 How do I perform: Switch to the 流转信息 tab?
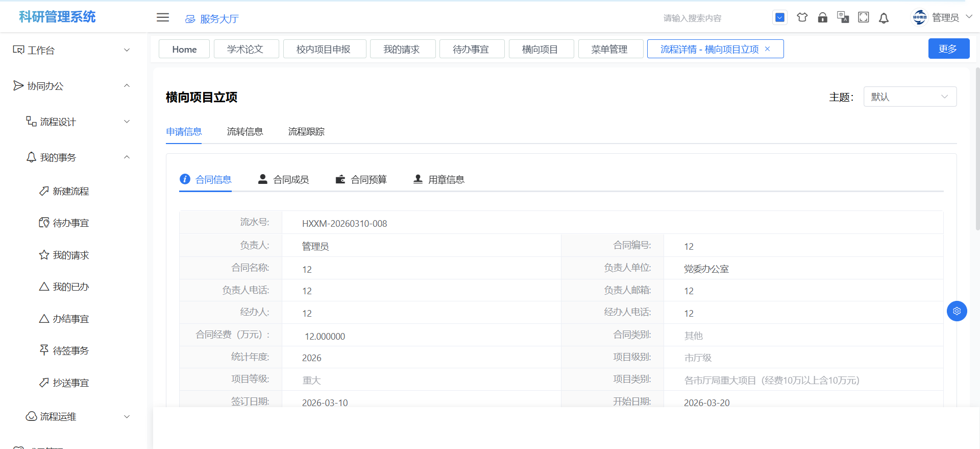tap(245, 132)
